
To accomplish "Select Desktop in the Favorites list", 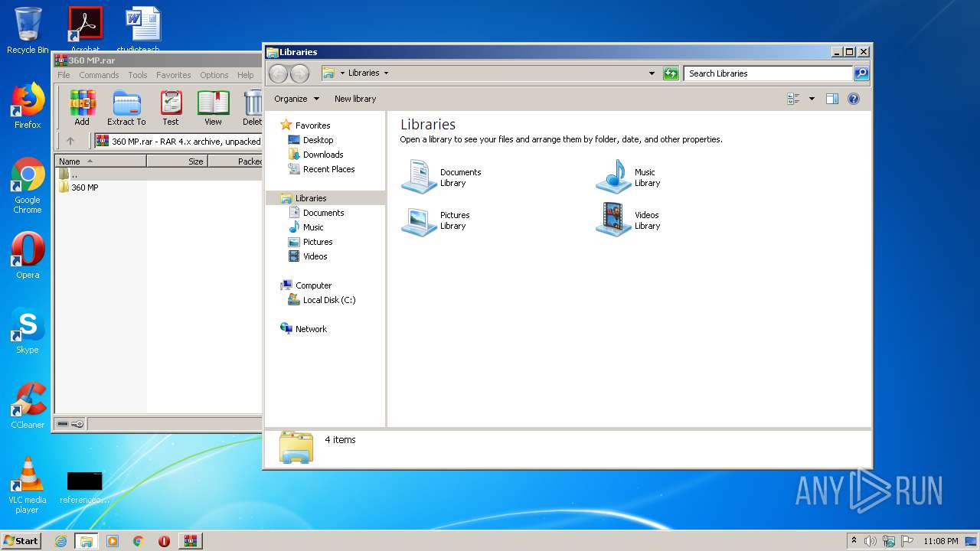I will click(310, 140).
